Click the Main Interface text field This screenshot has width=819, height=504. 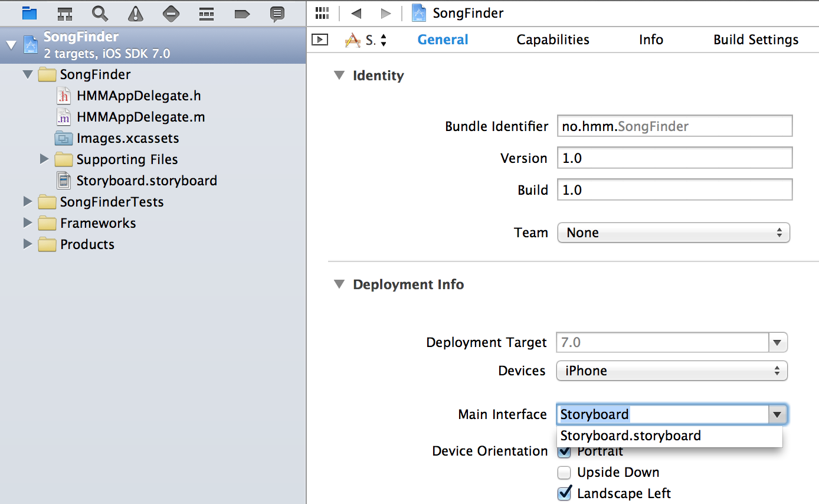pos(663,415)
